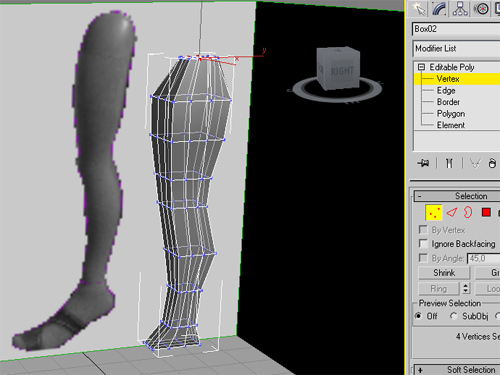
Task: Open the Modifier List dropdown
Action: click(x=456, y=49)
